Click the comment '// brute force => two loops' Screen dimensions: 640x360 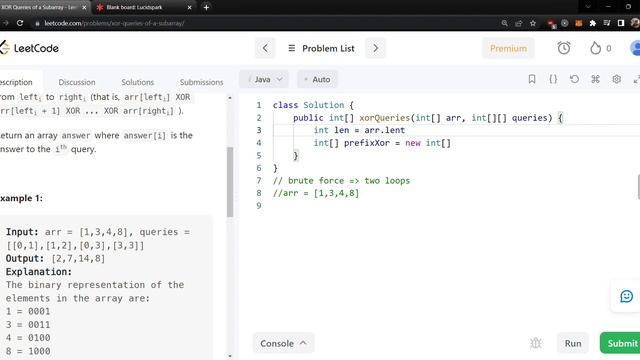click(x=341, y=180)
